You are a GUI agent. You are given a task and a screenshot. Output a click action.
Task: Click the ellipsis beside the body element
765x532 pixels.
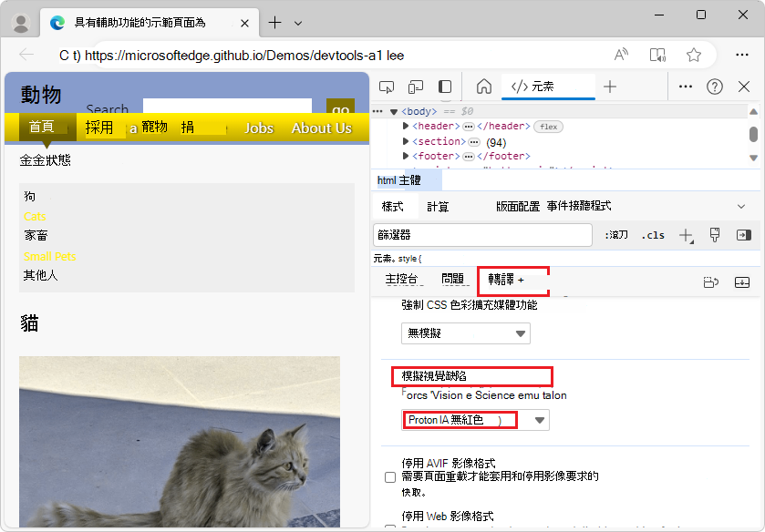tap(377, 111)
